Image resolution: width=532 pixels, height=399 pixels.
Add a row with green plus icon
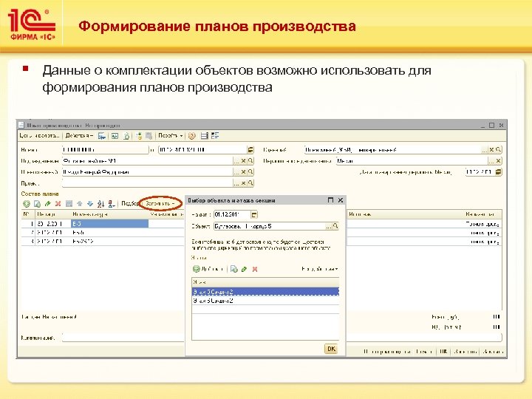point(27,204)
